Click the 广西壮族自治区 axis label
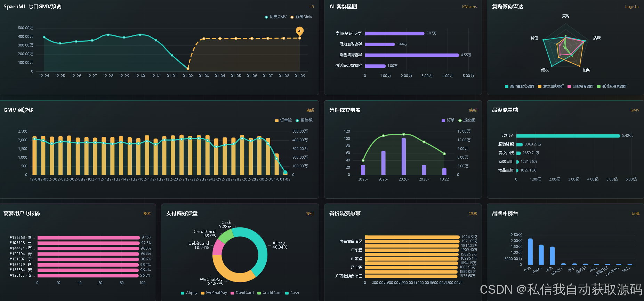Screen dimensions: 644x301 349,276
